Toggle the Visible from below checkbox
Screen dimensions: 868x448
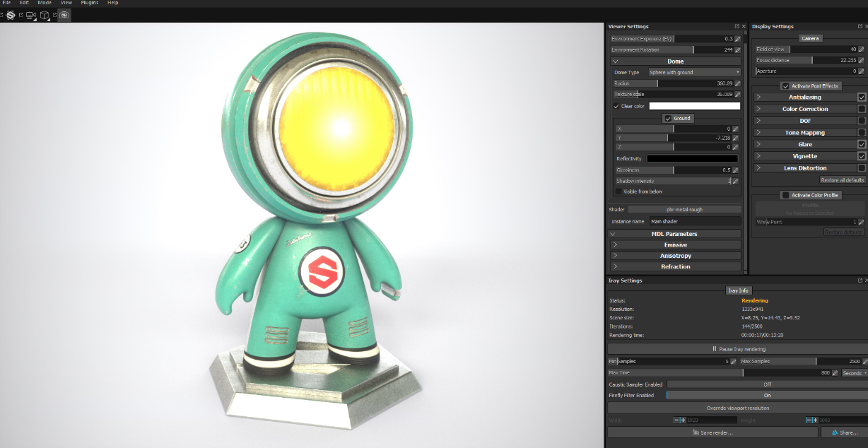point(618,191)
